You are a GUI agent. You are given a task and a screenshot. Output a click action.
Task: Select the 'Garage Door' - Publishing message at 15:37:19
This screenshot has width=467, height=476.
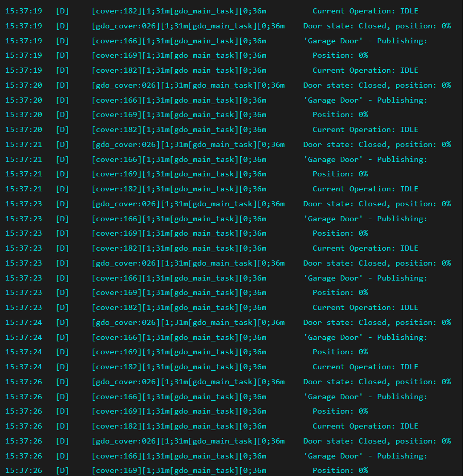click(x=365, y=41)
